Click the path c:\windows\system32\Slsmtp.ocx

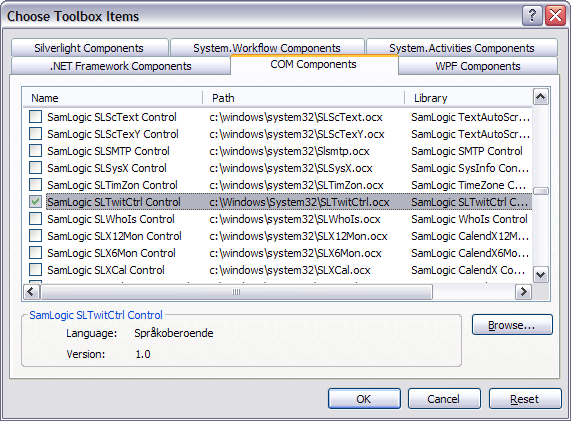[289, 151]
